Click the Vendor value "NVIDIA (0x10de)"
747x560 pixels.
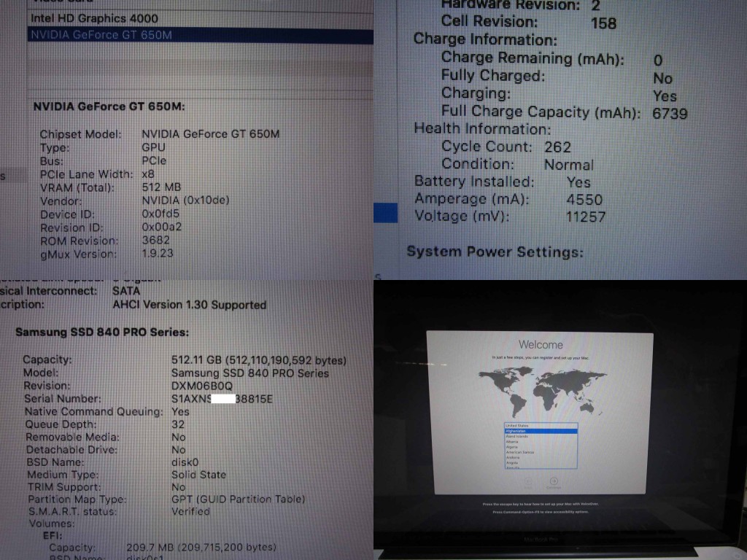(x=185, y=201)
